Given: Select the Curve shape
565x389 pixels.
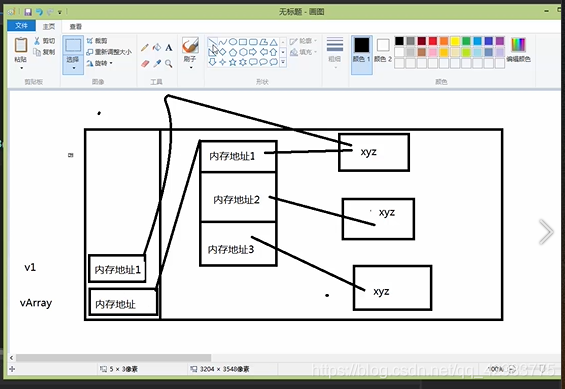Looking at the screenshot, I should point(223,42).
